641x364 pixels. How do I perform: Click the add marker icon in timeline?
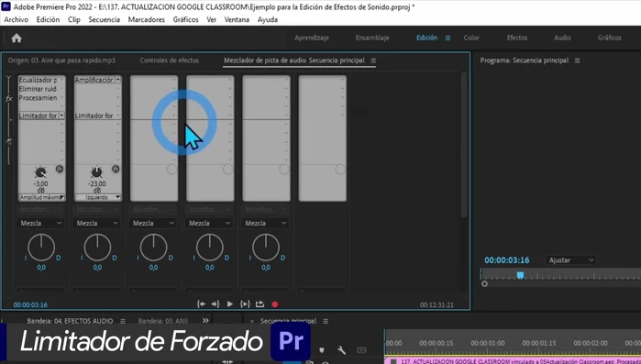pyautogui.click(x=322, y=350)
